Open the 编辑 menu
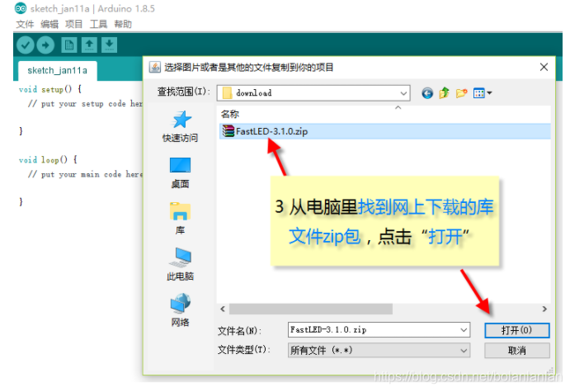This screenshot has height=392, width=570. click(x=49, y=25)
